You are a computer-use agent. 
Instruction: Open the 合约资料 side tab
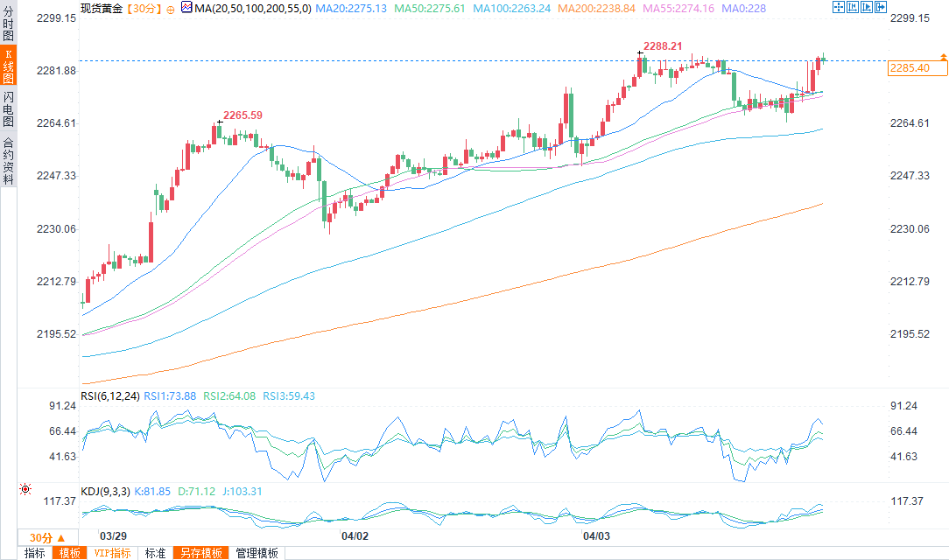click(8, 161)
